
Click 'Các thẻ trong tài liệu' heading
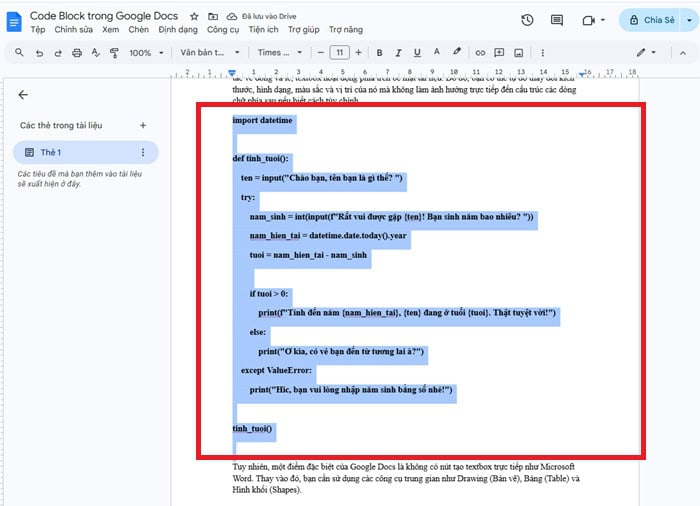coord(61,125)
